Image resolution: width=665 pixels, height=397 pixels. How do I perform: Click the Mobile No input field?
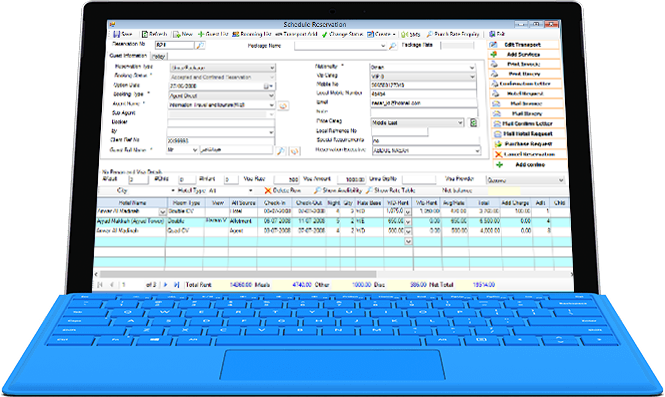click(423, 85)
